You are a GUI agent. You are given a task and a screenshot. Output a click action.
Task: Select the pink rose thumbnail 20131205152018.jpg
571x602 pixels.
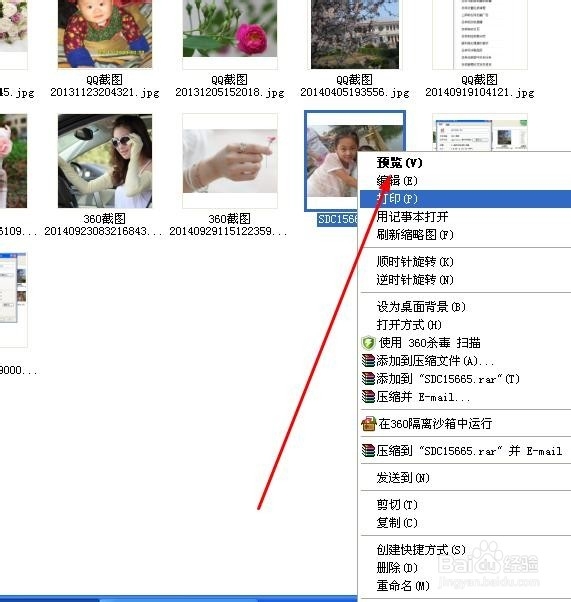pyautogui.click(x=230, y=34)
